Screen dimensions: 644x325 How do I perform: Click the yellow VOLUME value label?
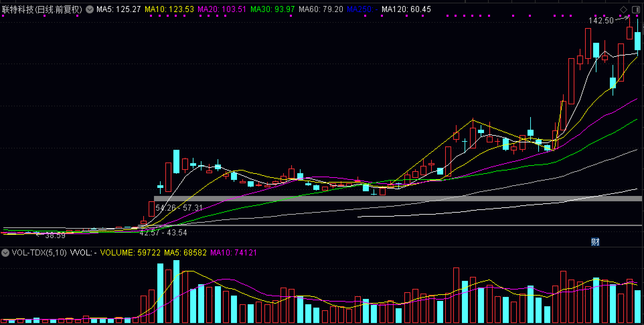130,253
